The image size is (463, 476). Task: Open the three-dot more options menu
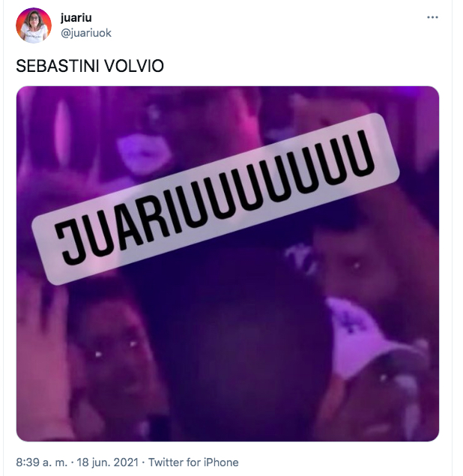pyautogui.click(x=432, y=17)
